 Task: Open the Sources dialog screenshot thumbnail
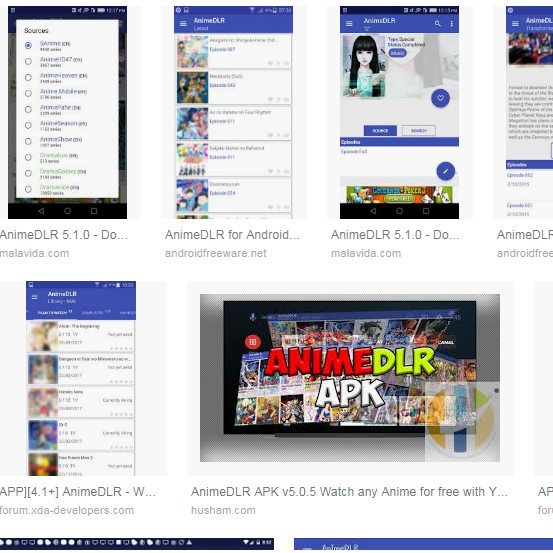click(x=67, y=112)
